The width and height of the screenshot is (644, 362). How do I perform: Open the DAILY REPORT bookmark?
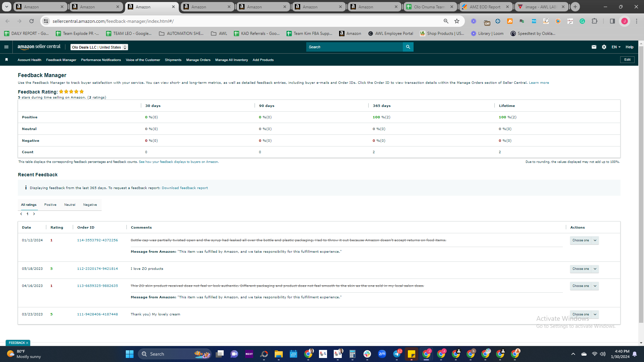click(26, 34)
